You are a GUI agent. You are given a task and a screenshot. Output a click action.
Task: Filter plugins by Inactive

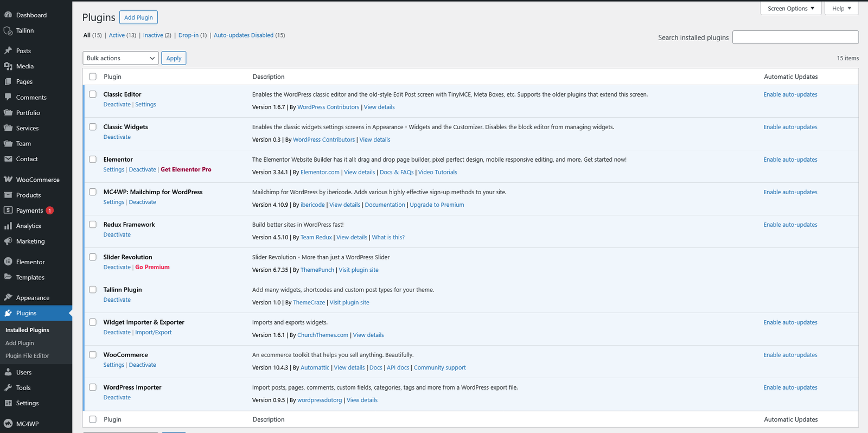click(153, 35)
